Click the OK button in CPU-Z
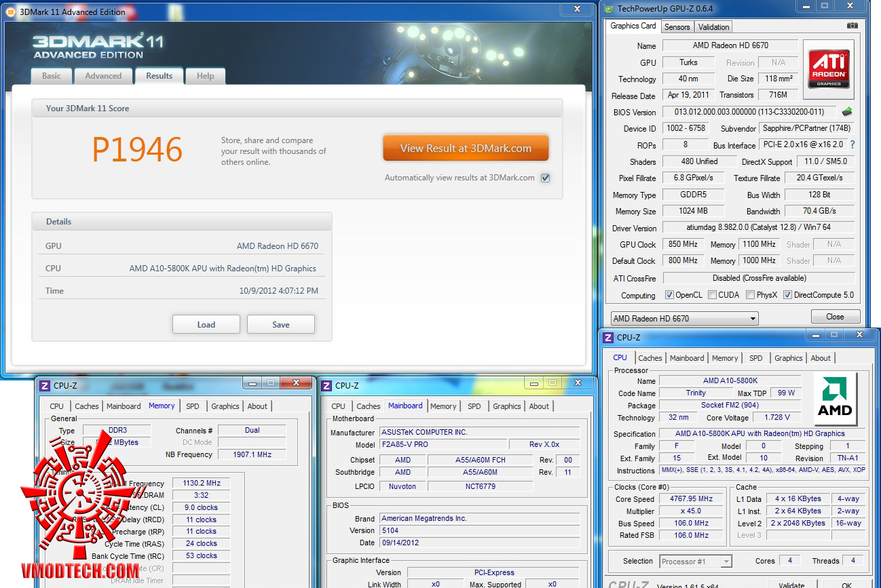Screen dimensions: 881x588 847,585
